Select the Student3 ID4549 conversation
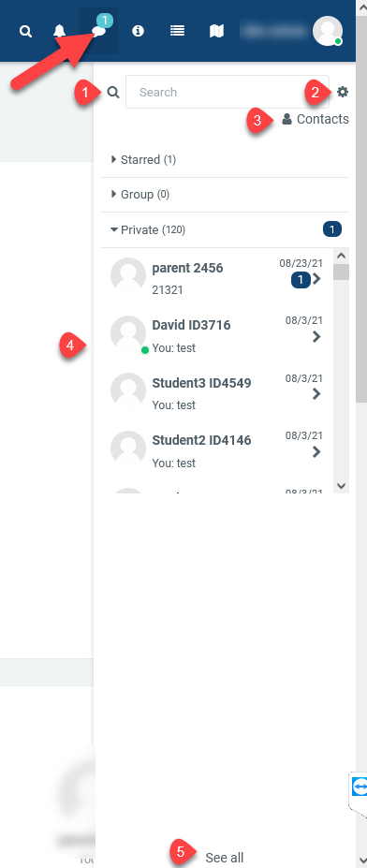This screenshot has width=367, height=868. [217, 392]
